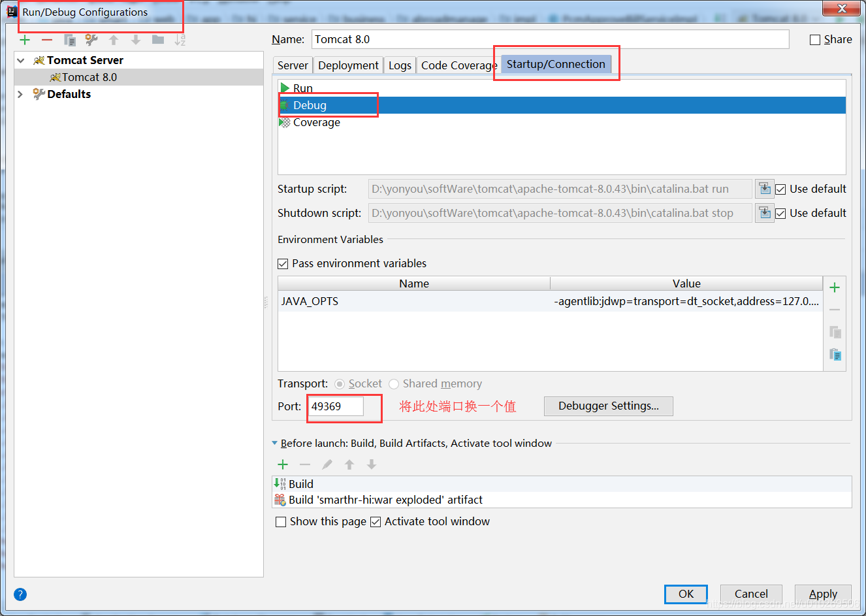Select the Run startup mode
Image resolution: width=866 pixels, height=616 pixels.
coord(562,88)
